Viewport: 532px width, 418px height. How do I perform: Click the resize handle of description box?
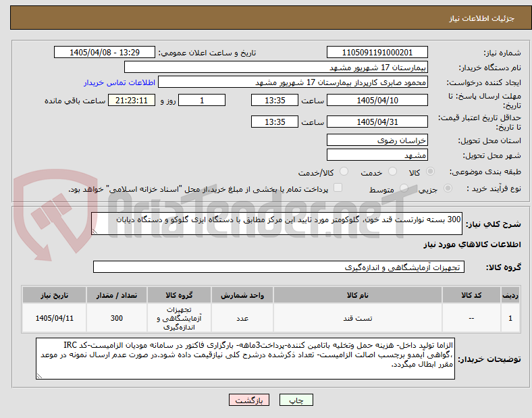[x=95, y=232]
